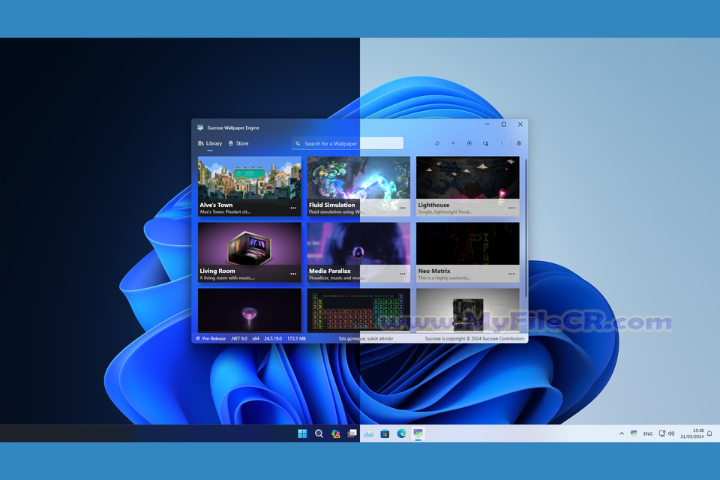Click the first header icon left of plus
The width and height of the screenshot is (720, 480).
pos(437,143)
